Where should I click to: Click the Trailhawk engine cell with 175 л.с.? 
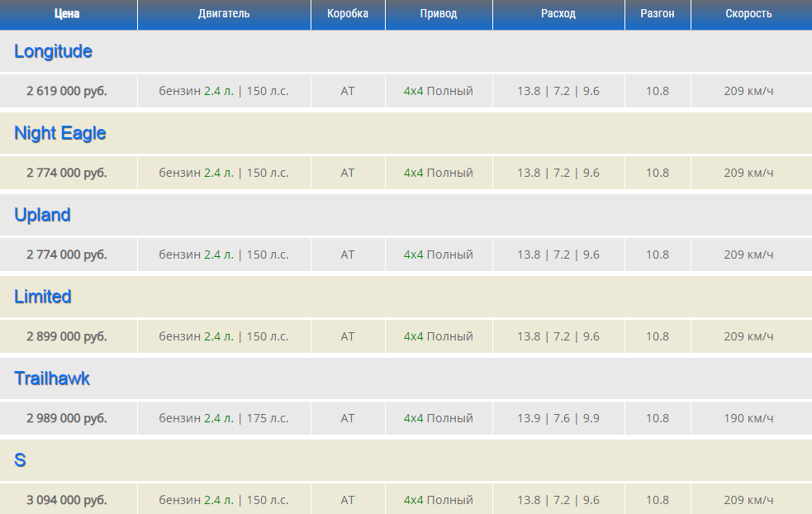pyautogui.click(x=224, y=419)
